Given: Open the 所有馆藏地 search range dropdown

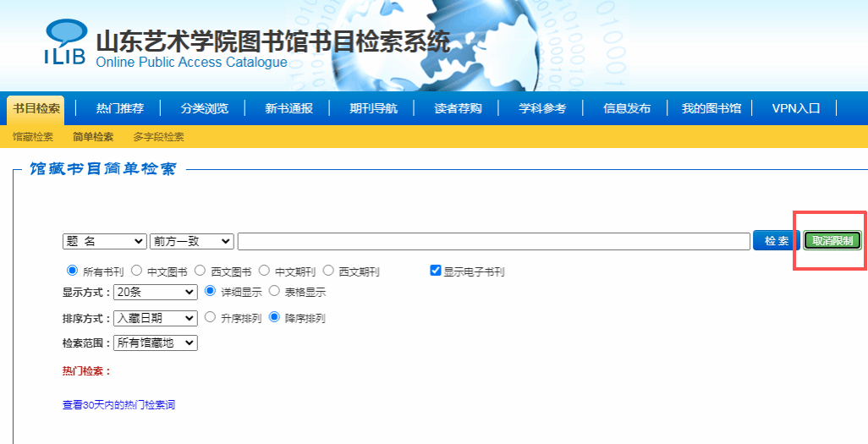Looking at the screenshot, I should click(x=155, y=343).
